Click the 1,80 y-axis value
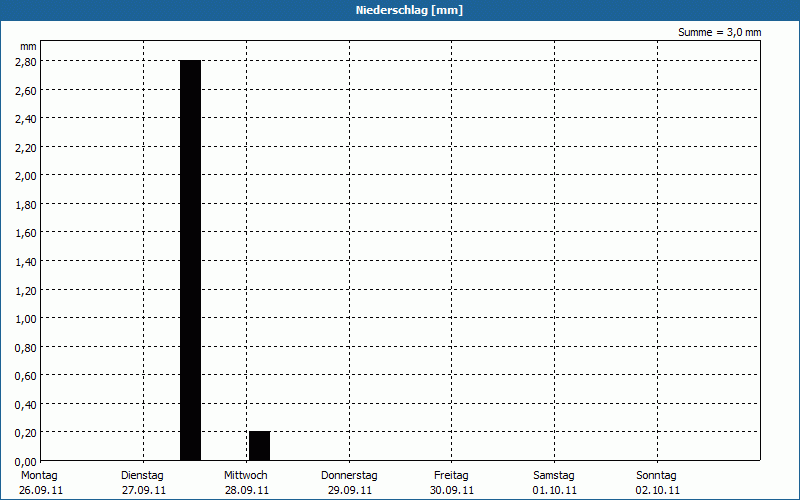This screenshot has width=800, height=500. [x=26, y=205]
